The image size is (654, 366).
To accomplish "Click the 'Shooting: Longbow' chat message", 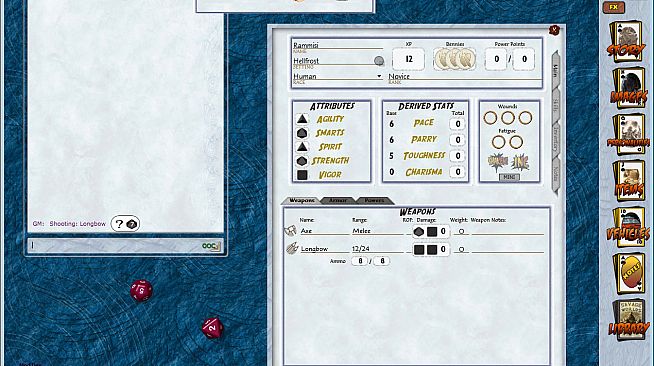I will point(78,224).
